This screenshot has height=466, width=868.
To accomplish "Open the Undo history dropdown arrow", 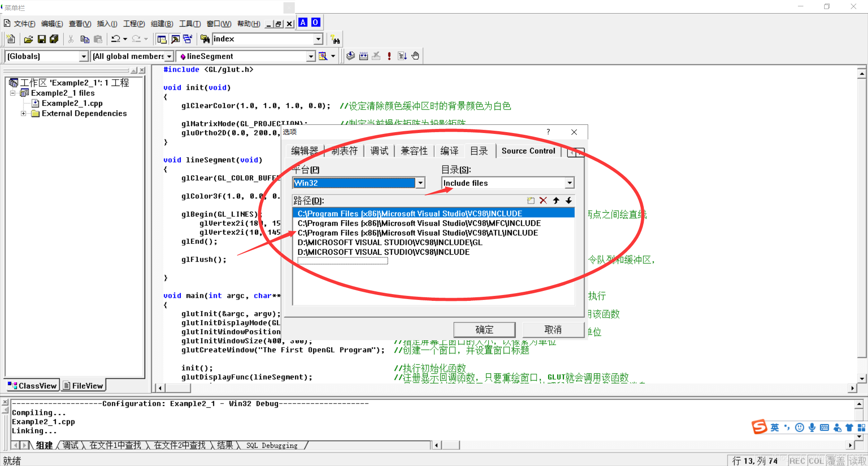I will [125, 39].
